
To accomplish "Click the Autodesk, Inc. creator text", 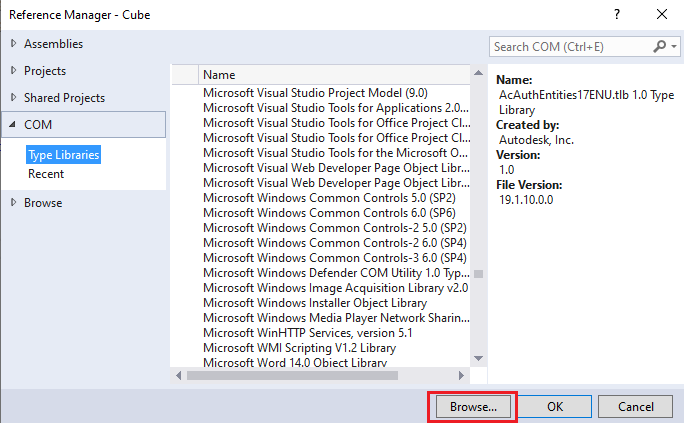I will point(536,140).
